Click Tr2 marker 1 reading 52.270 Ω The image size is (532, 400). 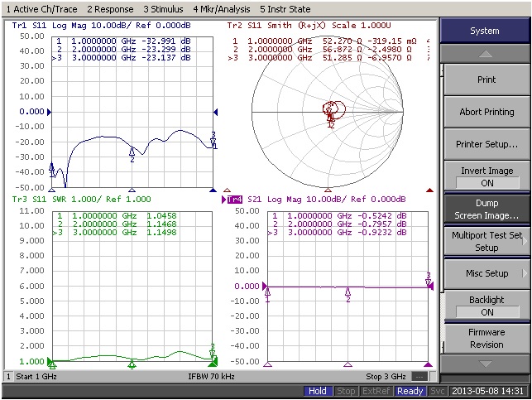[x=342, y=41]
